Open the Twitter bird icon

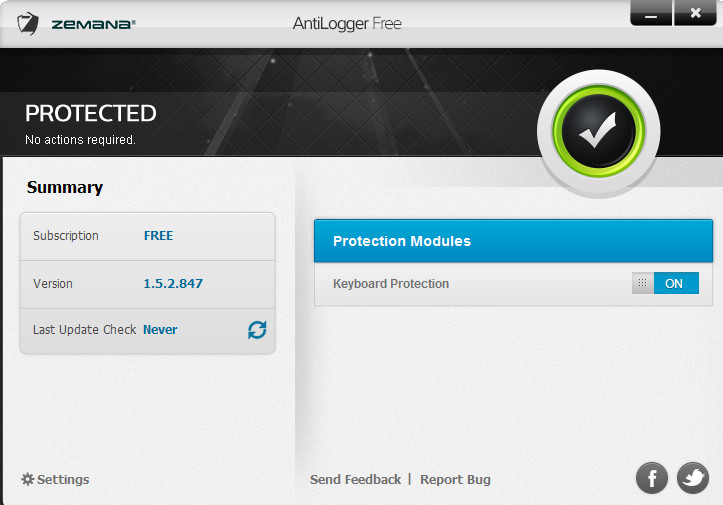tap(693, 478)
